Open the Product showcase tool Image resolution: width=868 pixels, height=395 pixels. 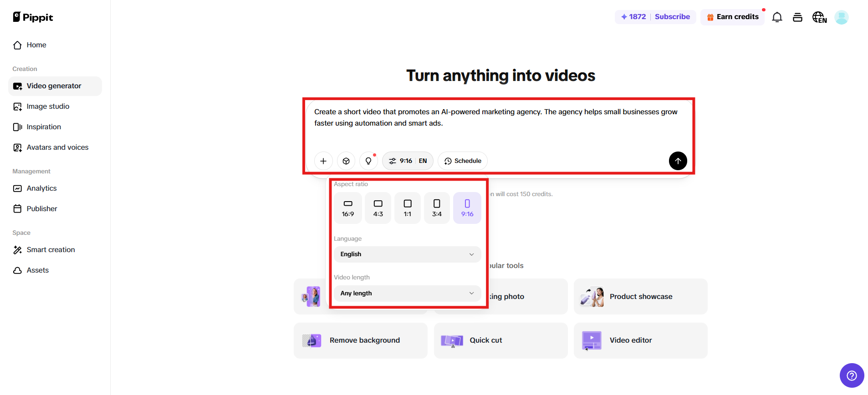(x=640, y=297)
